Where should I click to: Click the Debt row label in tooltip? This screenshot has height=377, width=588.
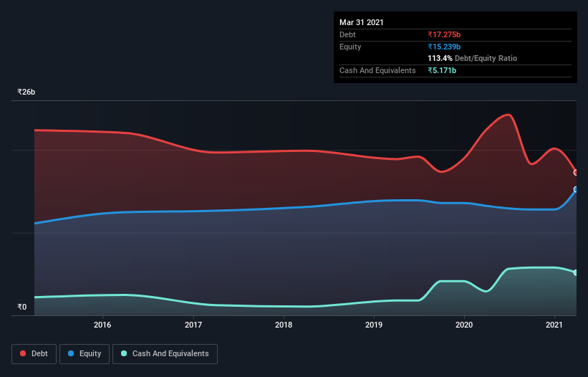(x=347, y=34)
